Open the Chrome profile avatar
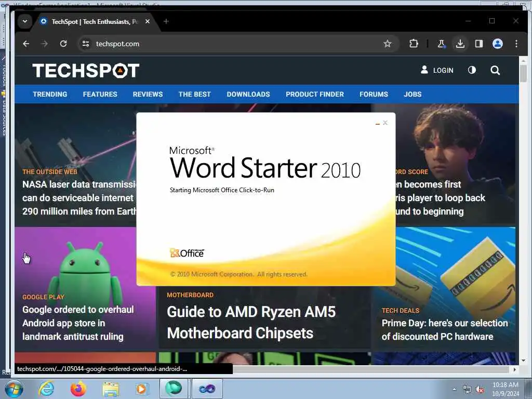The width and height of the screenshot is (532, 399). [497, 44]
